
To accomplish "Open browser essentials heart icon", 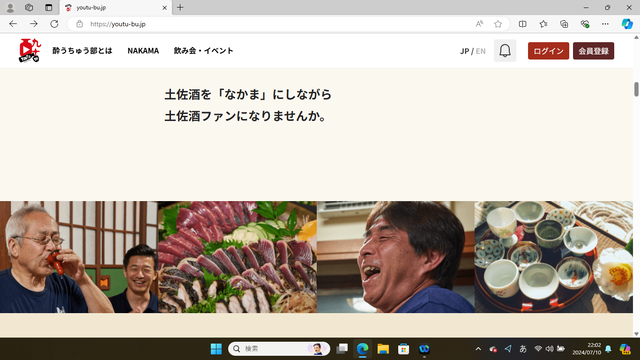I will (x=585, y=24).
